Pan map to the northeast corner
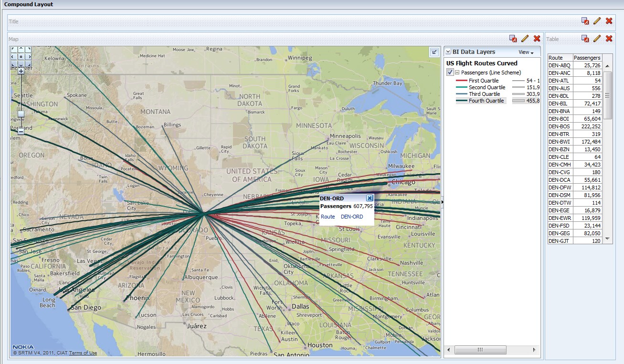Screen dimensions: 624x364 point(28,49)
